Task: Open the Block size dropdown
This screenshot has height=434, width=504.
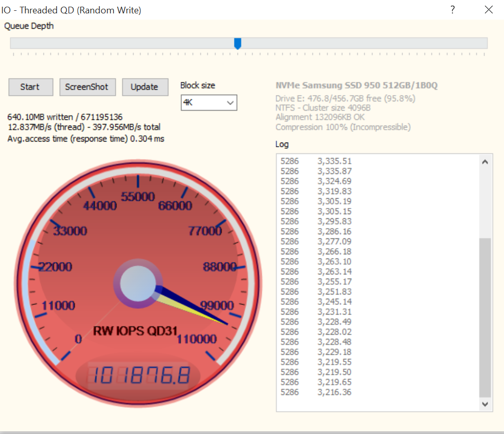Action: [x=230, y=102]
